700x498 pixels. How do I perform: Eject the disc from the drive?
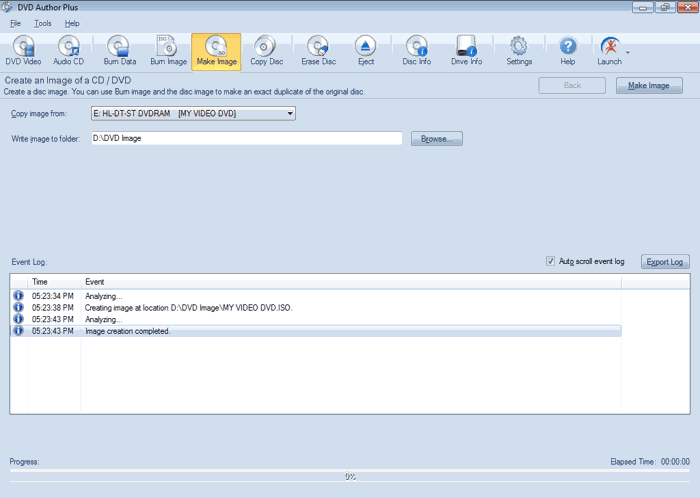[x=366, y=50]
